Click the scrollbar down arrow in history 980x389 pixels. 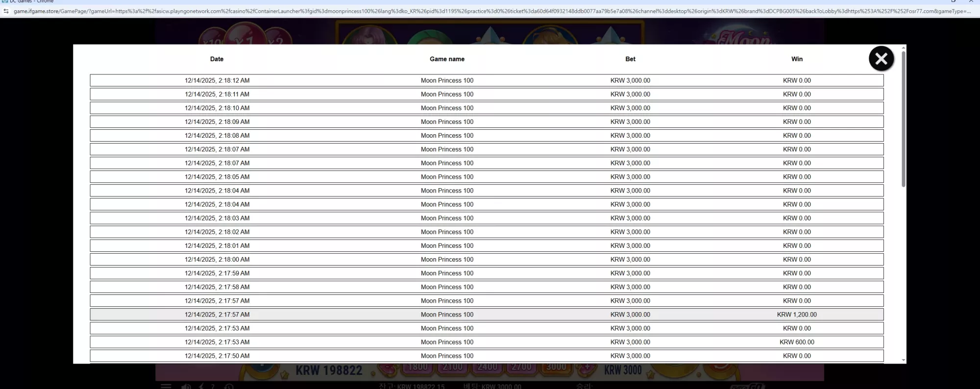pyautogui.click(x=903, y=360)
